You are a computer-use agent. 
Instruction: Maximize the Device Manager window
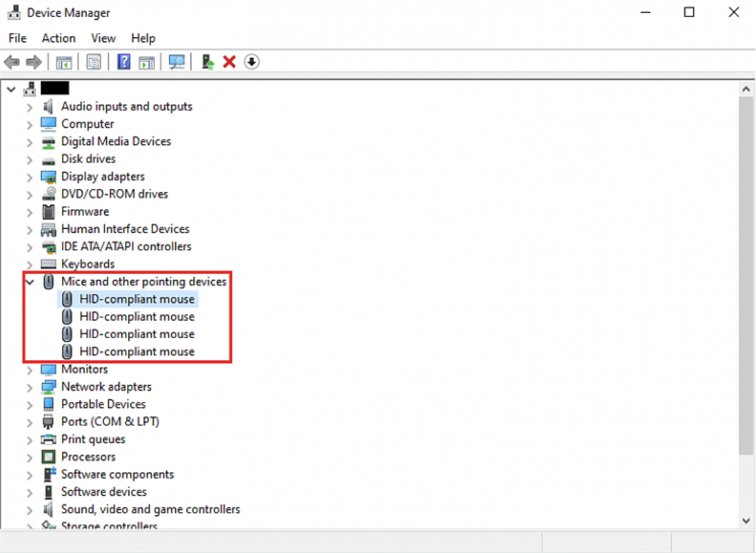pyautogui.click(x=689, y=12)
